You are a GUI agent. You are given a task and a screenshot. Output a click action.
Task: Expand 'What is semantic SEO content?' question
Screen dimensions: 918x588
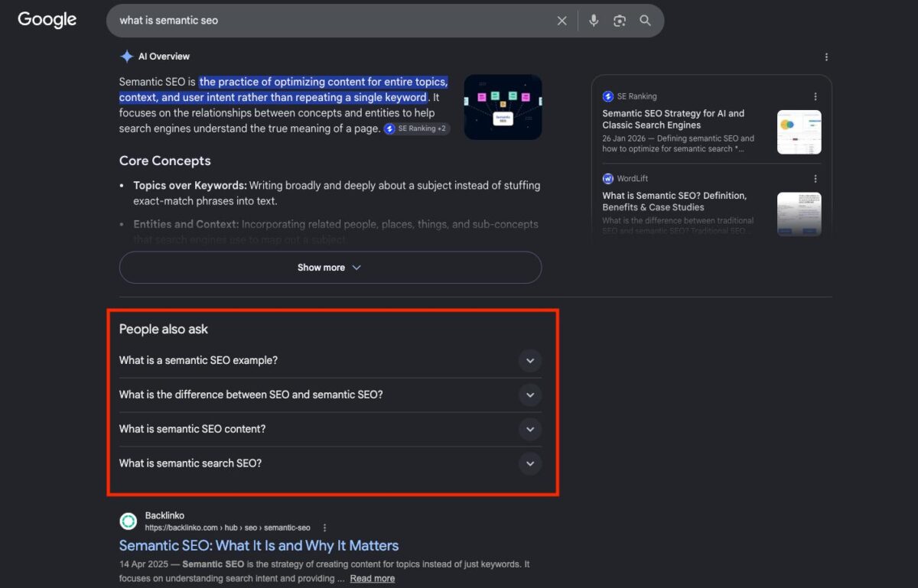330,429
